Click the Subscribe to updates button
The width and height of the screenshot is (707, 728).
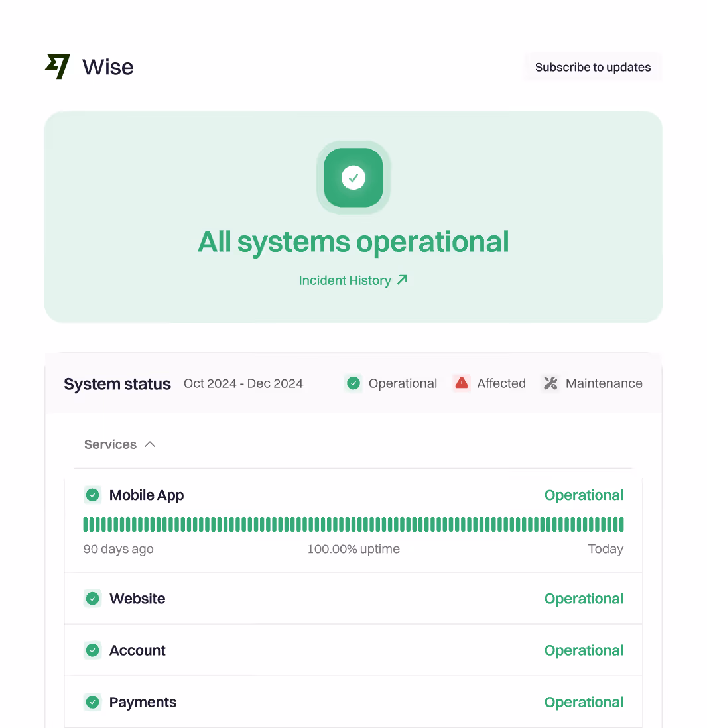592,67
